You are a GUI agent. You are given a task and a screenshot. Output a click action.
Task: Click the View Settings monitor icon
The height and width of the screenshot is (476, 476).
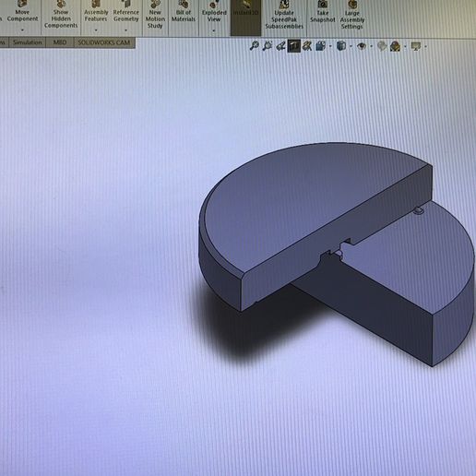(416, 46)
